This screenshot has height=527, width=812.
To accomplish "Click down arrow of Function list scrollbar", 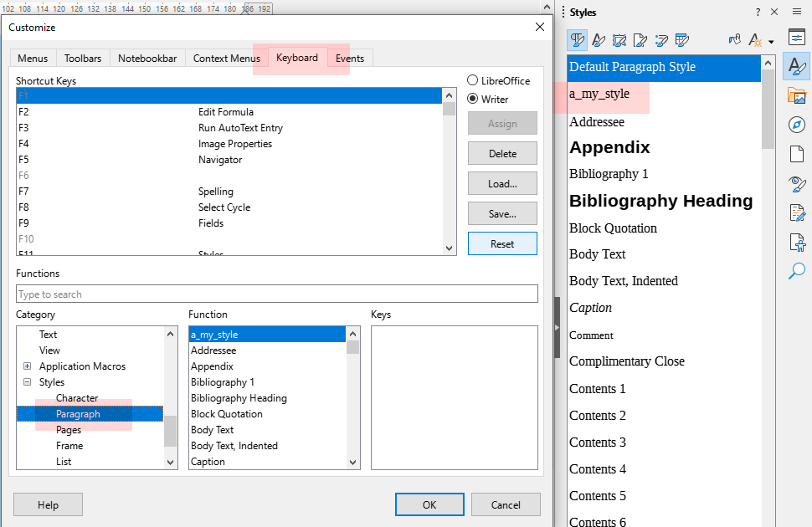I will point(352,463).
